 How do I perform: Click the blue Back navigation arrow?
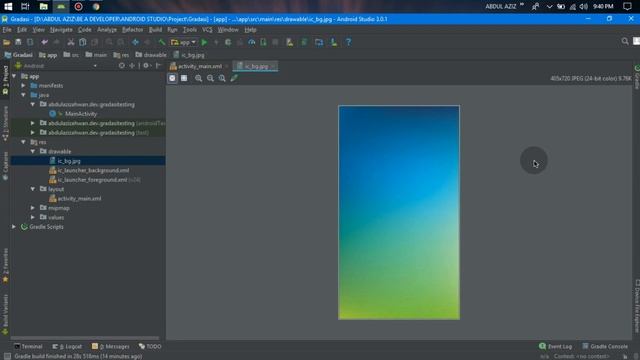(x=135, y=42)
